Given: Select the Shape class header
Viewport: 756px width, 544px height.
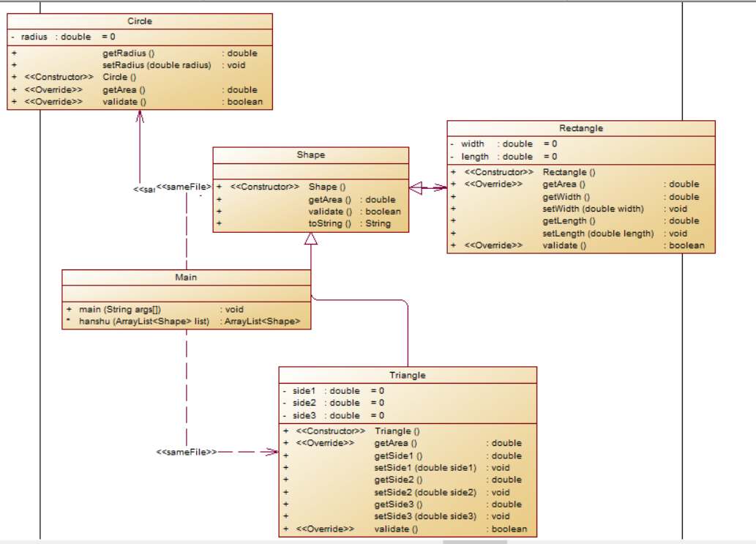Looking at the screenshot, I should (310, 154).
